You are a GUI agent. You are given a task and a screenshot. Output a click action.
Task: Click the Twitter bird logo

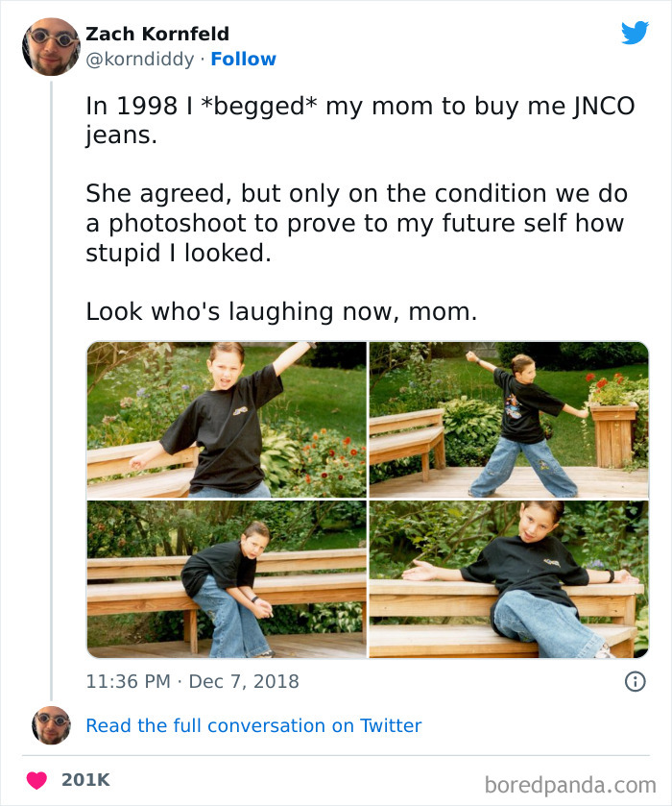click(x=635, y=33)
